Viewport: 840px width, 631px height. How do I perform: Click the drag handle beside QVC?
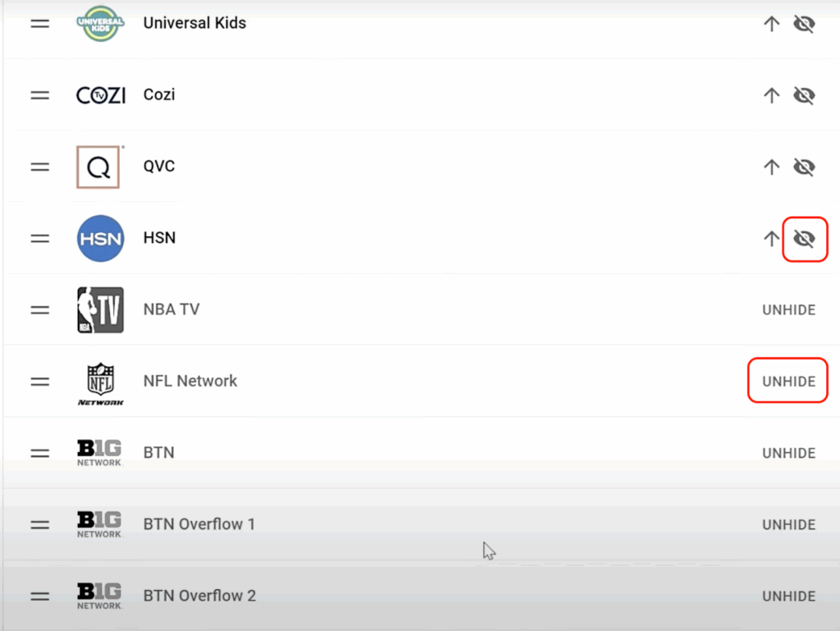coord(40,167)
